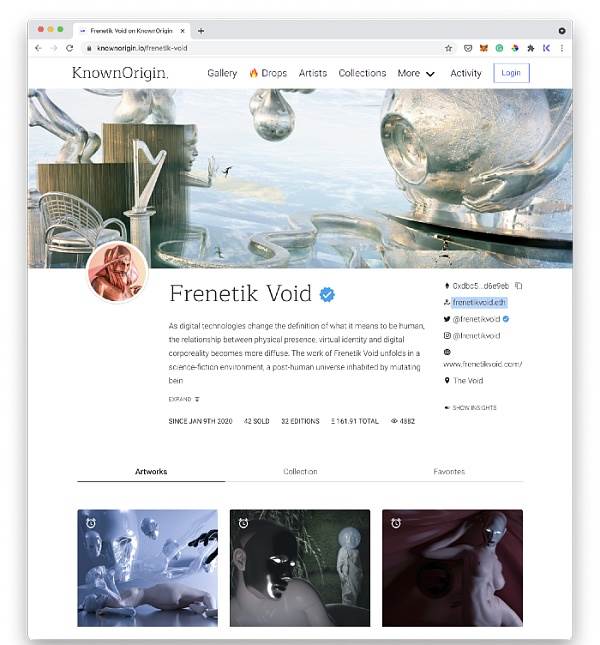Show insights for Frenetik Void
Image resolution: width=600 pixels, height=645 pixels.
(x=470, y=408)
